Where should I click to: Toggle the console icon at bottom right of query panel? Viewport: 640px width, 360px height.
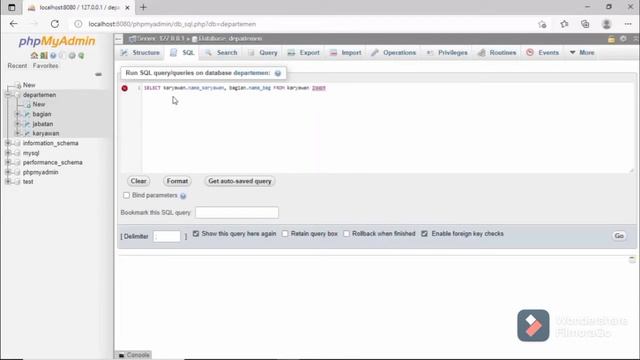click(632, 260)
